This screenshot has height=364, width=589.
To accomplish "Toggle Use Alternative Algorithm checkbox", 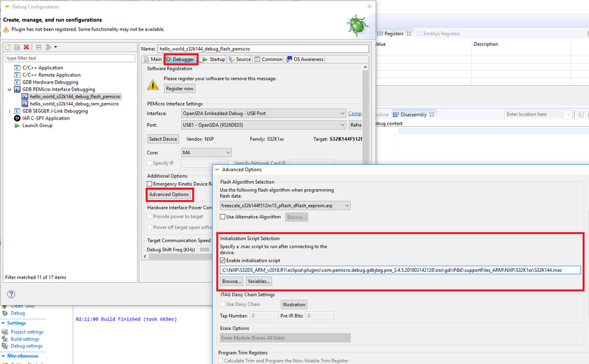I will (222, 217).
